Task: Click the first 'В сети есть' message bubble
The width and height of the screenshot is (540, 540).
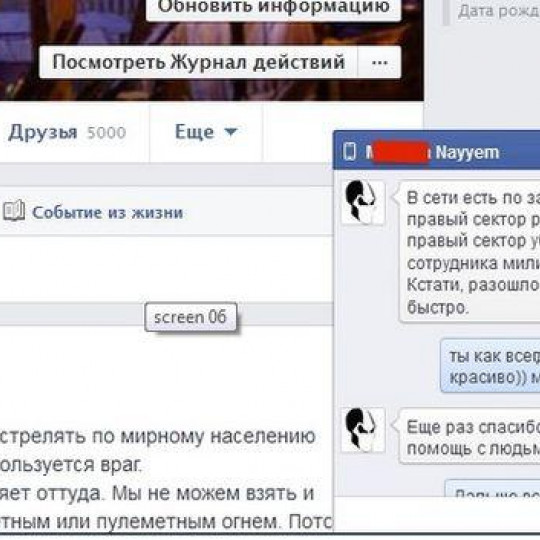Action: (x=470, y=251)
